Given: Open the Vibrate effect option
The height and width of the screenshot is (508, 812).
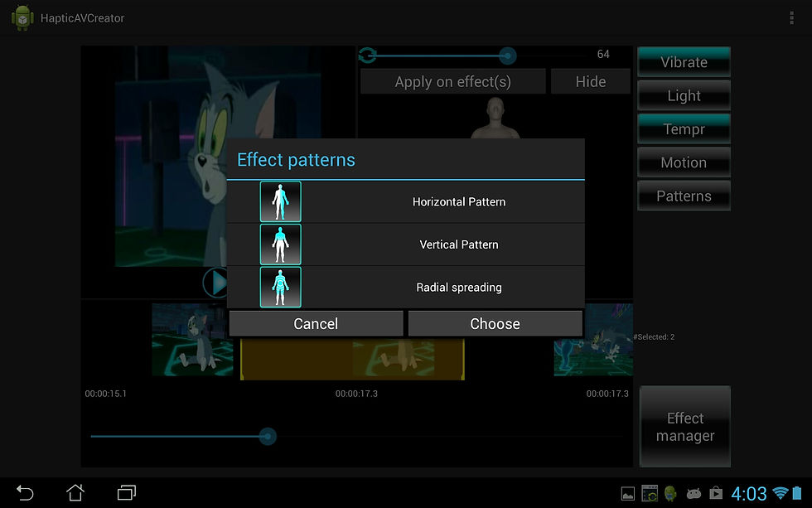Looking at the screenshot, I should coord(684,61).
